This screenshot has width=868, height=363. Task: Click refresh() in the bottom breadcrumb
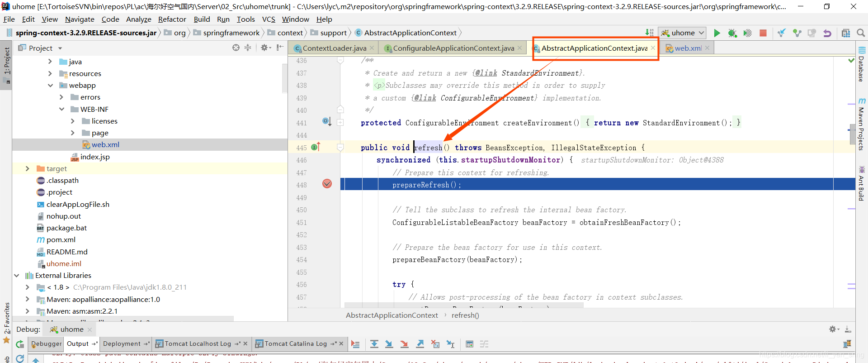coord(465,315)
